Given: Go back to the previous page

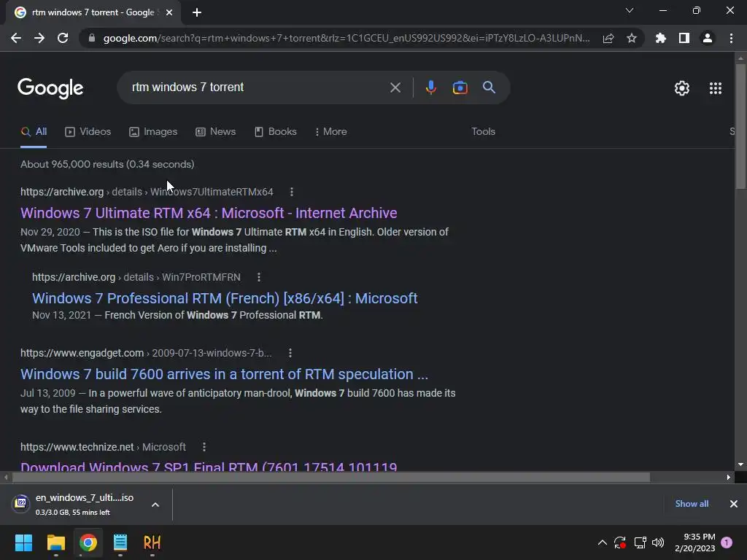Looking at the screenshot, I should (x=16, y=38).
